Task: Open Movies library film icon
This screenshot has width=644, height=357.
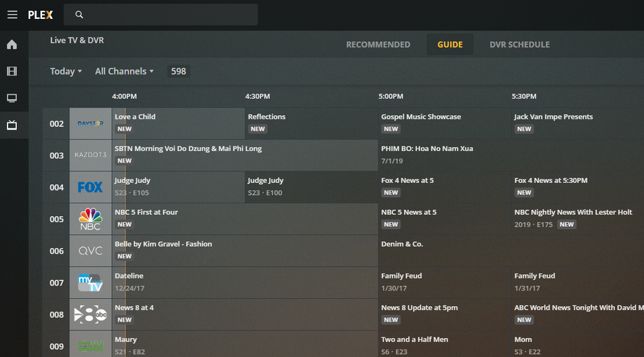Action: (x=12, y=71)
